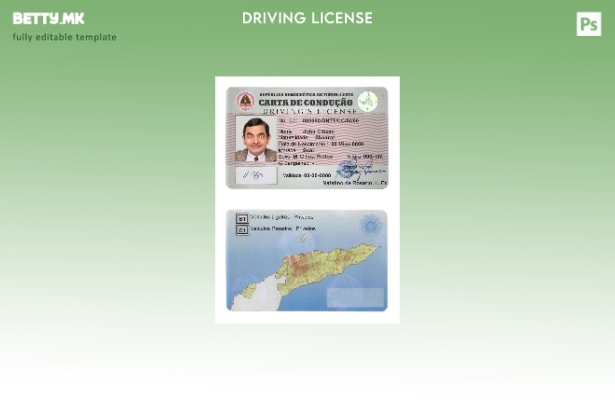Click the sun hologram on the back card
The image size is (615, 400).
[x=370, y=226]
